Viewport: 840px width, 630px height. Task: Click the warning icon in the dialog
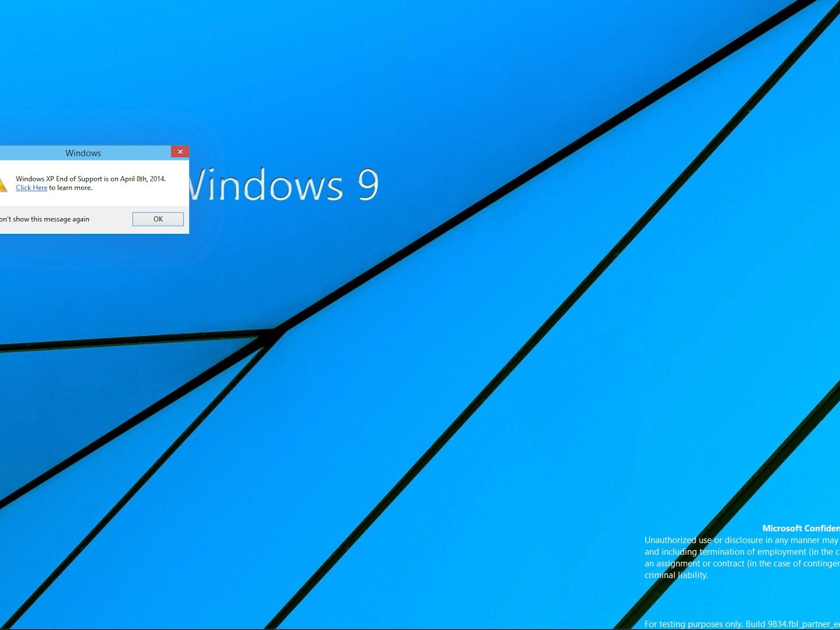(x=2, y=184)
